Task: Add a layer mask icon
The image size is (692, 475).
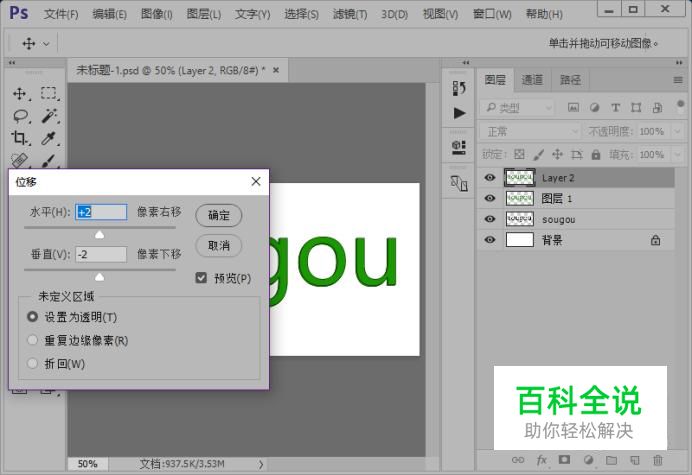Action: click(564, 460)
